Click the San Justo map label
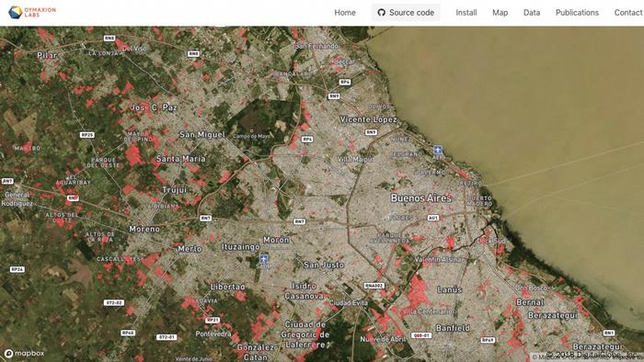This screenshot has width=644, height=362. [324, 265]
